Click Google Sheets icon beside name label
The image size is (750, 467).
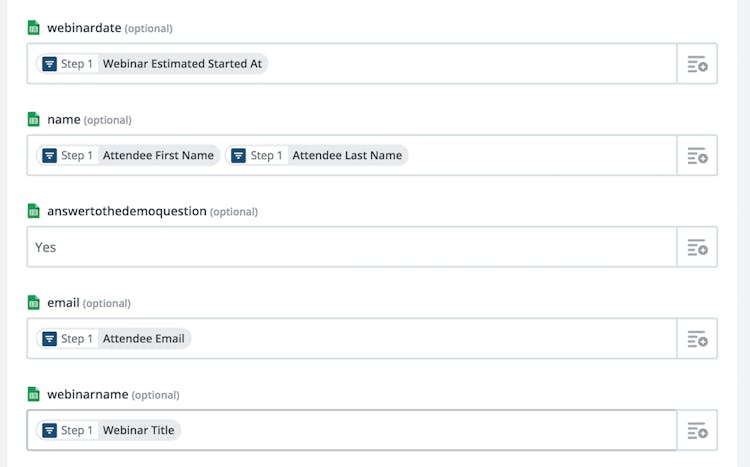(34, 120)
